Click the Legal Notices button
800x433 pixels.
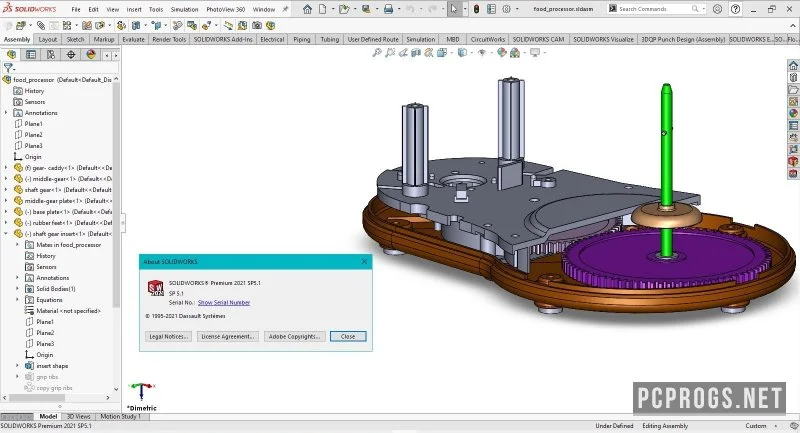pos(168,337)
